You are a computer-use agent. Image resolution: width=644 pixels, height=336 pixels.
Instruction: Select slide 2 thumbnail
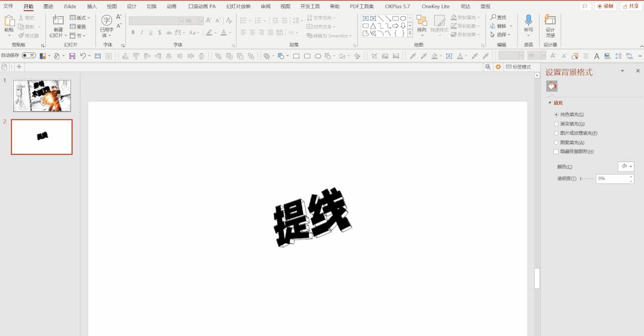42,137
